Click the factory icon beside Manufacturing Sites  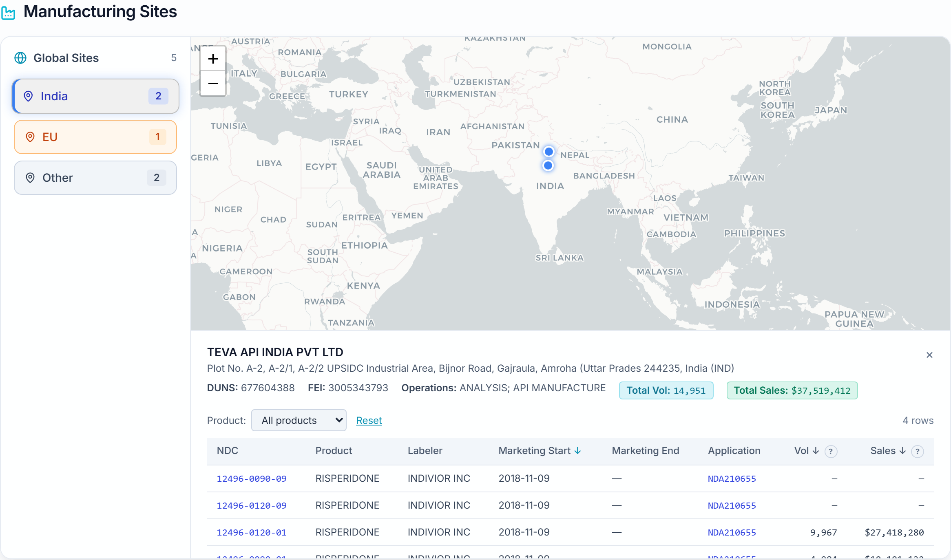point(8,13)
